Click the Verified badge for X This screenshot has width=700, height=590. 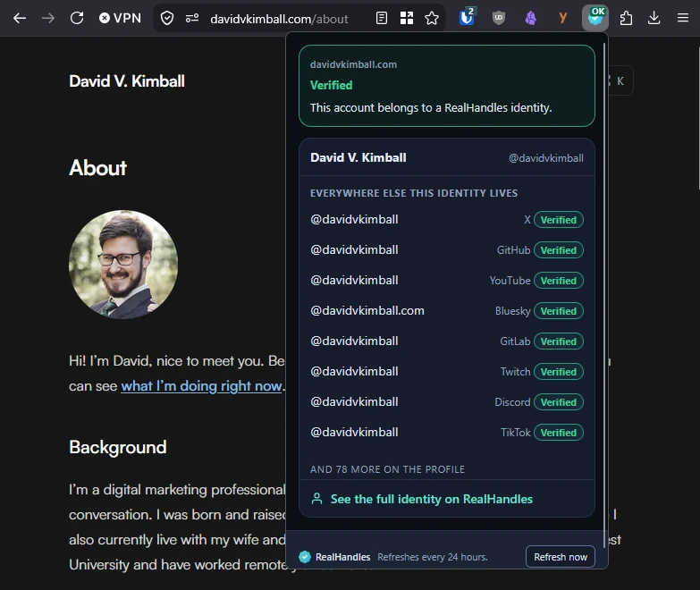(559, 220)
